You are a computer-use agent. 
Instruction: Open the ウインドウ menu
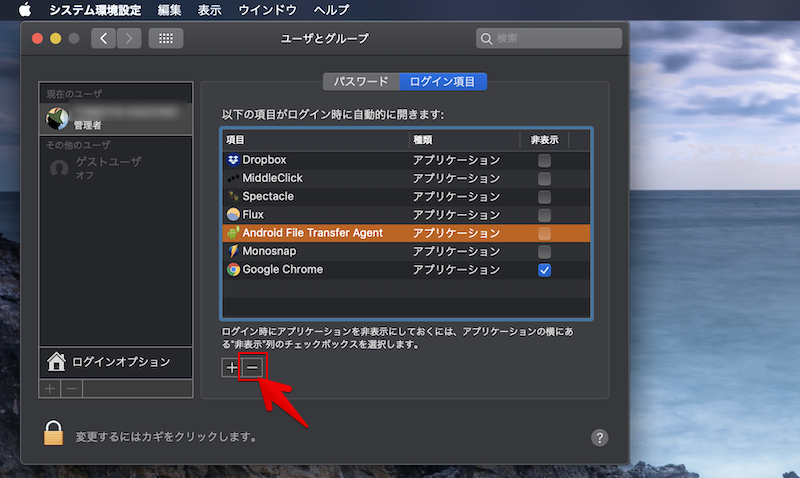268,10
